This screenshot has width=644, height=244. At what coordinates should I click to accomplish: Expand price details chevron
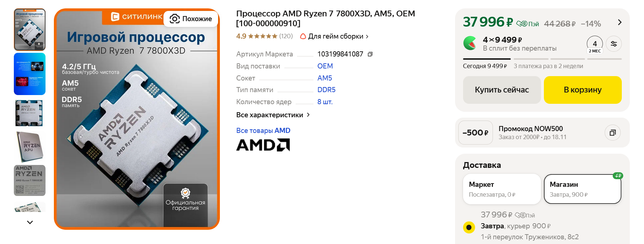point(620,22)
